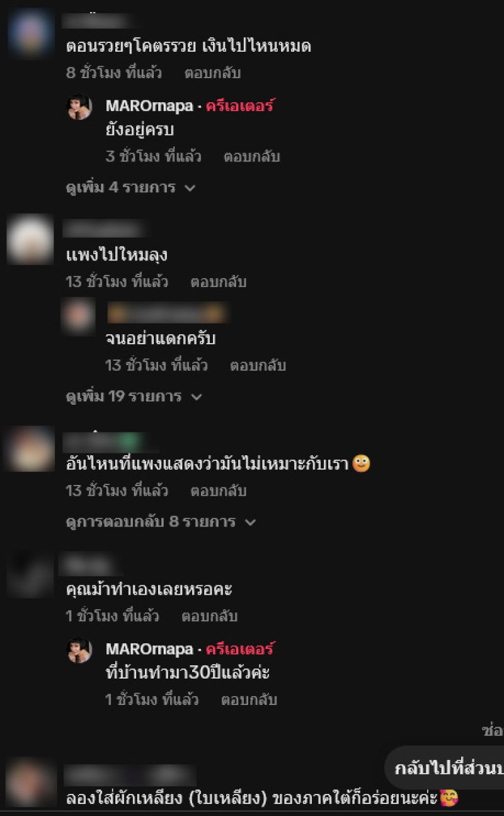Reply to 'ยังอยู่ครบ' creator comment

pos(251,156)
